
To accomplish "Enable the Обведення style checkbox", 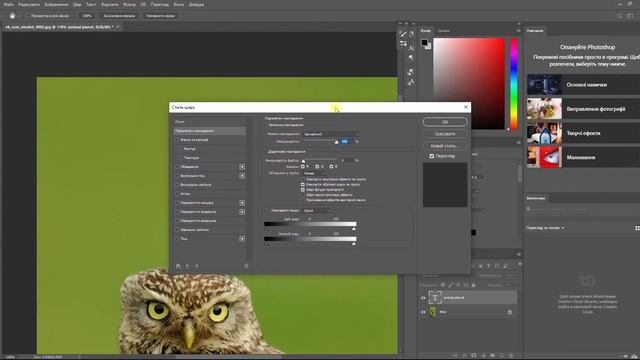I will [178, 167].
